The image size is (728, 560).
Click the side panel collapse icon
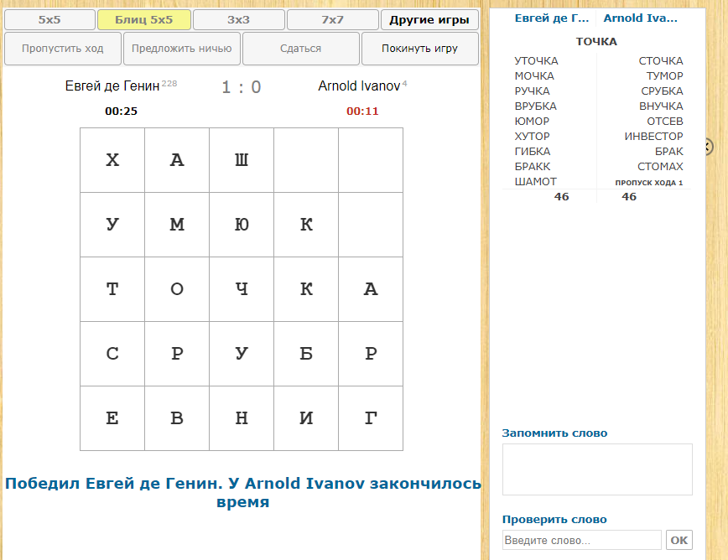(708, 147)
